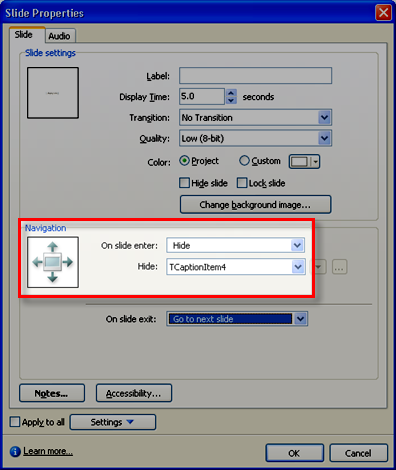Switch to the Audio tab
The width and height of the screenshot is (396, 470).
(59, 36)
